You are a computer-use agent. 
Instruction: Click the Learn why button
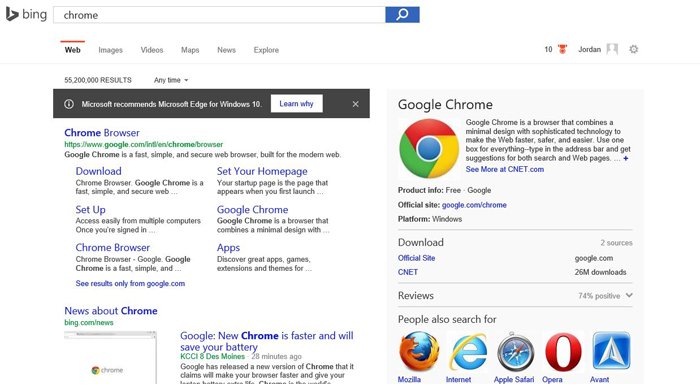click(x=296, y=104)
